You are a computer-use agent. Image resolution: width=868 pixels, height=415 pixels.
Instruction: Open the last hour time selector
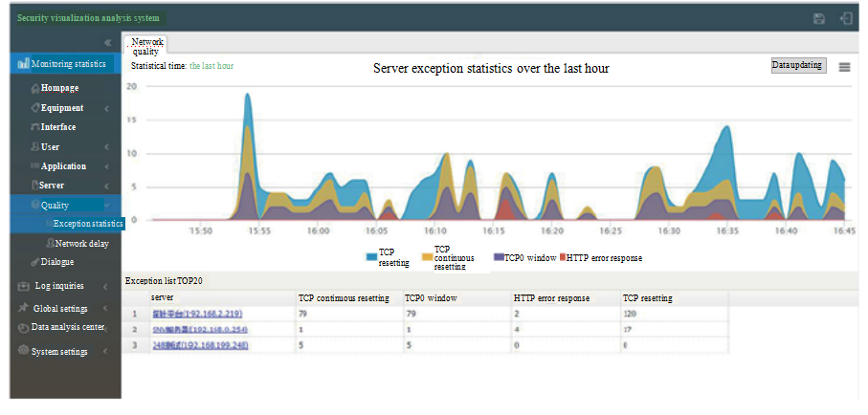[x=211, y=65]
